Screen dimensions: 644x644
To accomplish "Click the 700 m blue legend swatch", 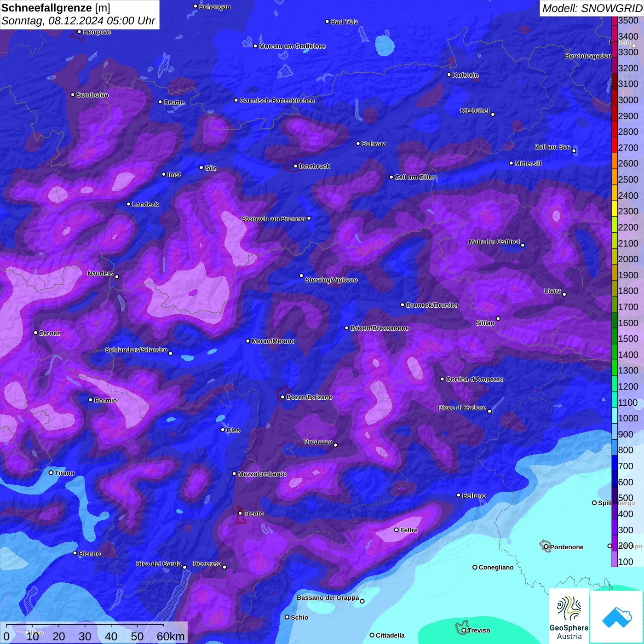I will coord(615,463).
